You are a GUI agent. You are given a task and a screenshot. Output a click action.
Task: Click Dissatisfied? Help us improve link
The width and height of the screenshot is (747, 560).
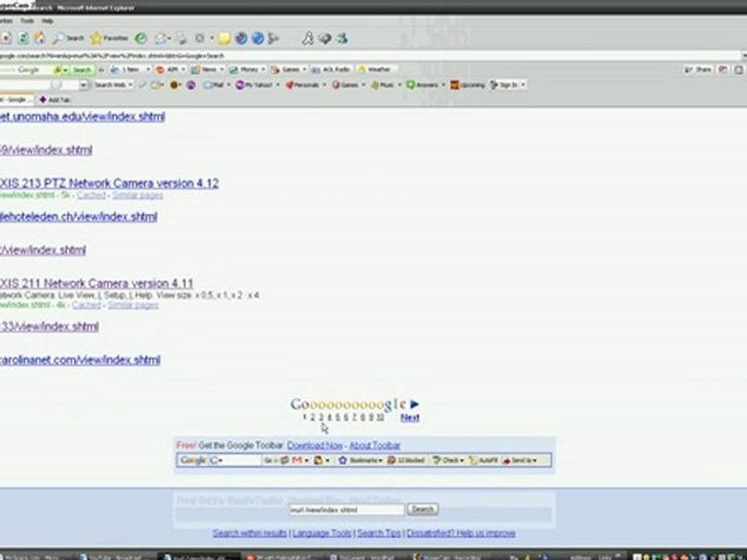[x=461, y=533]
